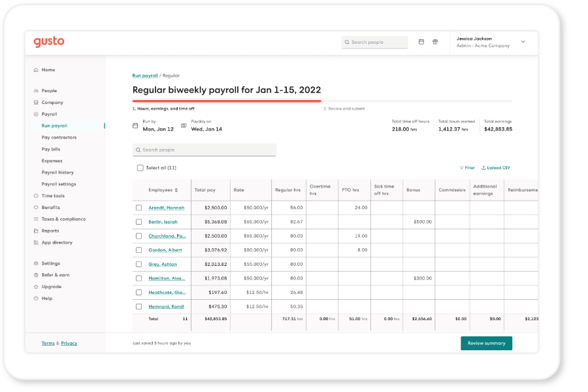Click the Home icon in sidebar
The width and height of the screenshot is (588, 392).
tap(36, 70)
